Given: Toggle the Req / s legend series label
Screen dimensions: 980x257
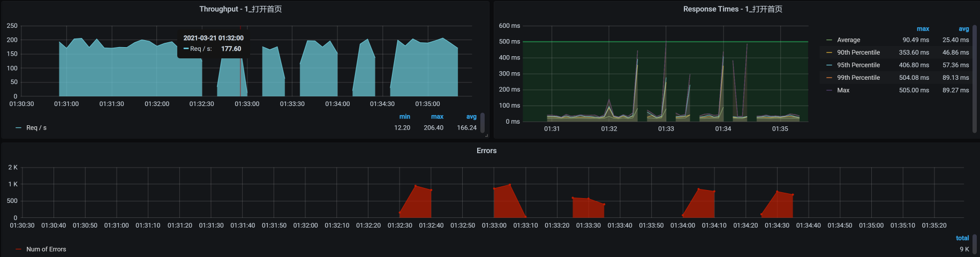Looking at the screenshot, I should point(36,128).
